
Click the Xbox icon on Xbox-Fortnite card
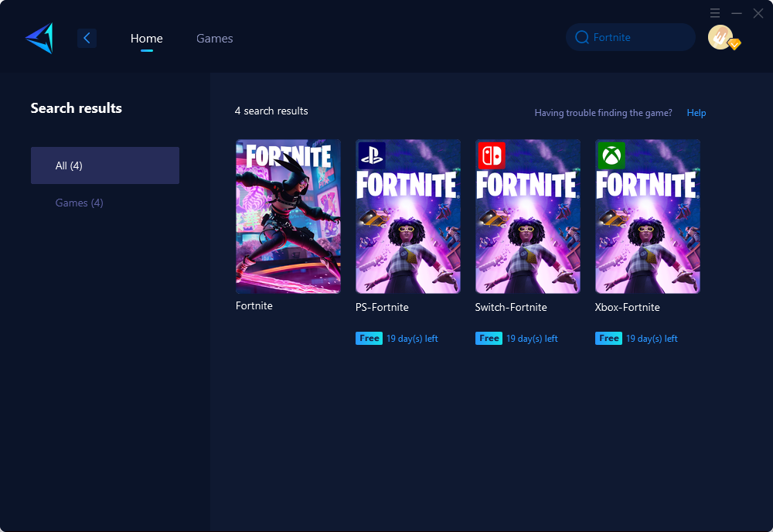click(611, 155)
